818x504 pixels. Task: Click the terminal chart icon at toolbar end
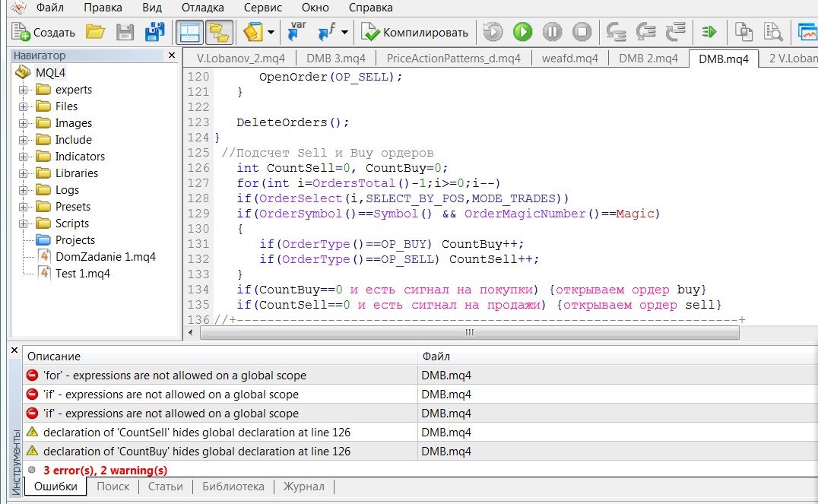[807, 33]
